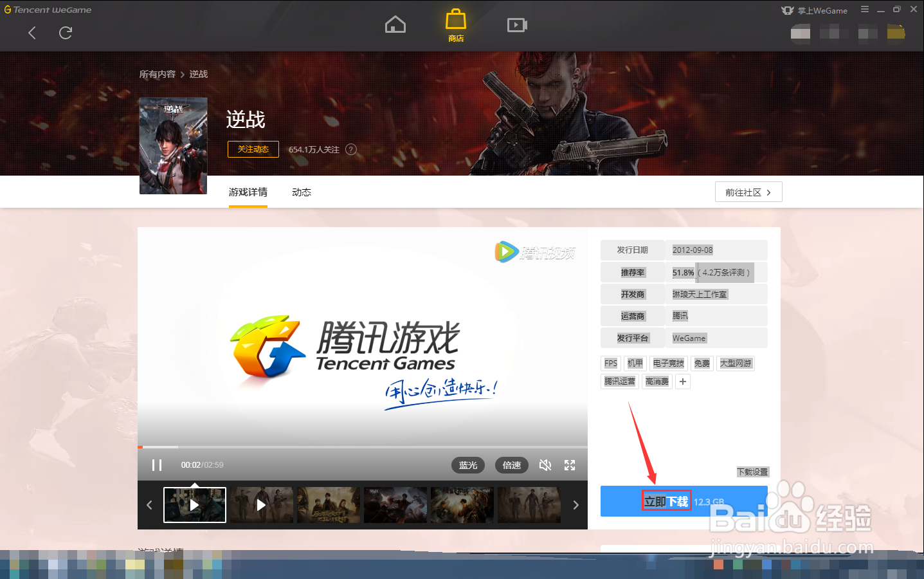Click the 654.1万人关注 follower count
This screenshot has height=579, width=924.
tap(314, 149)
